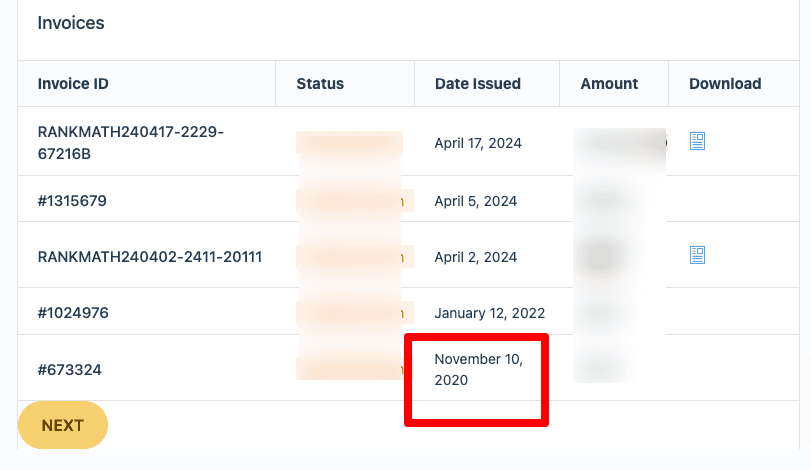Select invoice number #673324
811x470 pixels.
pyautogui.click(x=69, y=370)
